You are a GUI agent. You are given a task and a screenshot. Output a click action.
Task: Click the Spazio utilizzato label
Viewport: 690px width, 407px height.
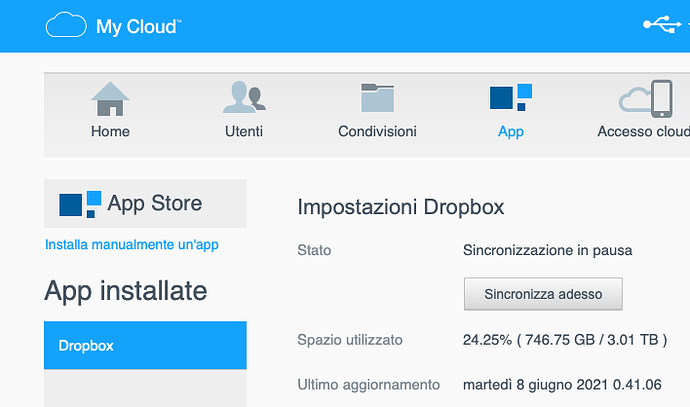click(350, 340)
